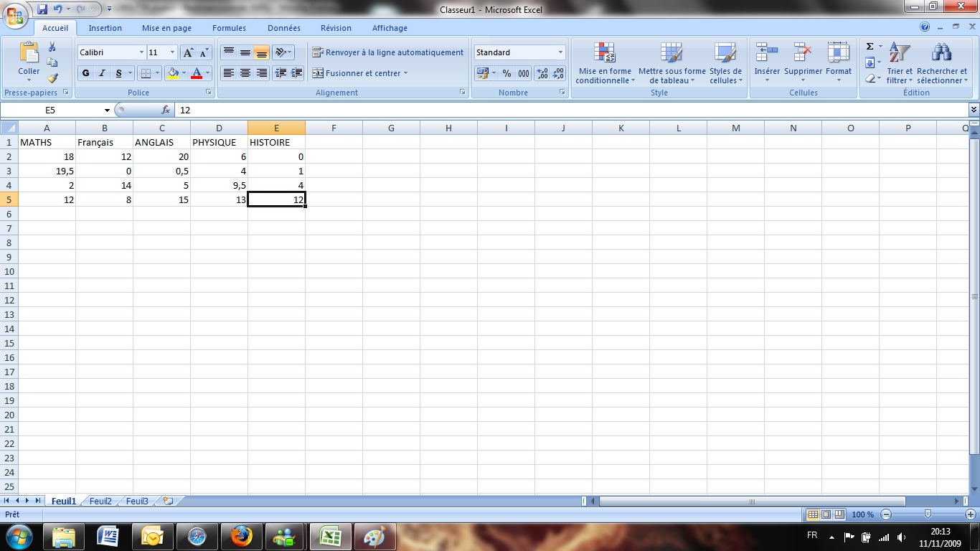Toggle italic formatting with the I button

[102, 73]
